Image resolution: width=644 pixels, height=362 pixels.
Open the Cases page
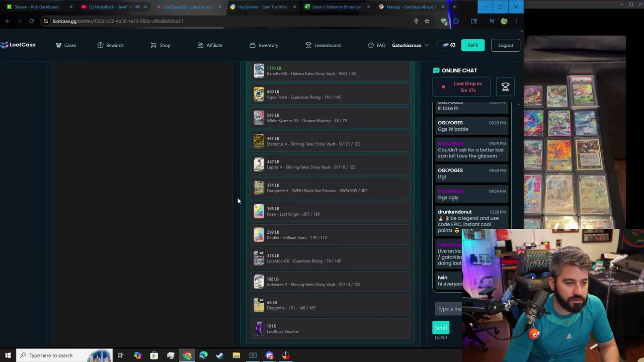coord(66,45)
